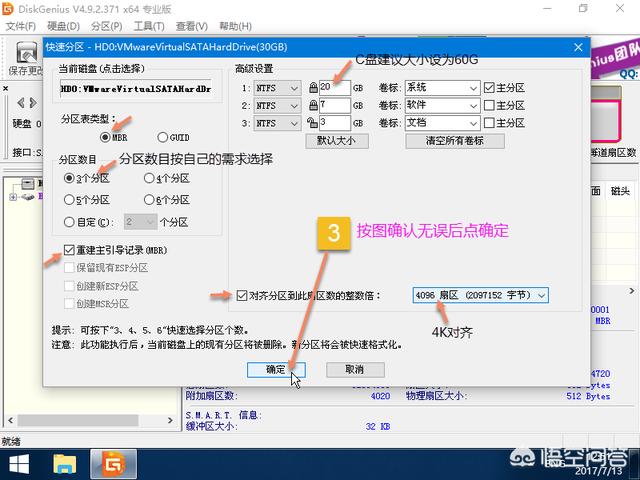The height and width of the screenshot is (480, 640).
Task: Open File Explorer from the taskbar
Action: click(x=65, y=464)
